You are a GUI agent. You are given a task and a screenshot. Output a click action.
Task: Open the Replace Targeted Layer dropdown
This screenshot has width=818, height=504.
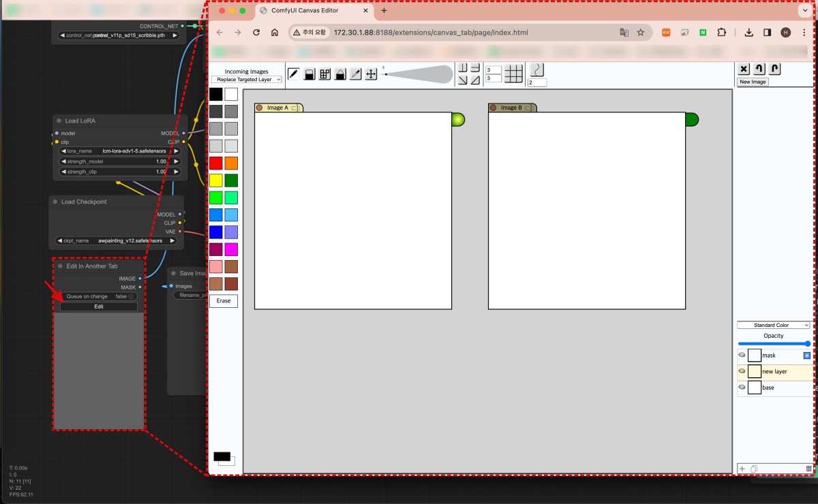click(x=247, y=80)
